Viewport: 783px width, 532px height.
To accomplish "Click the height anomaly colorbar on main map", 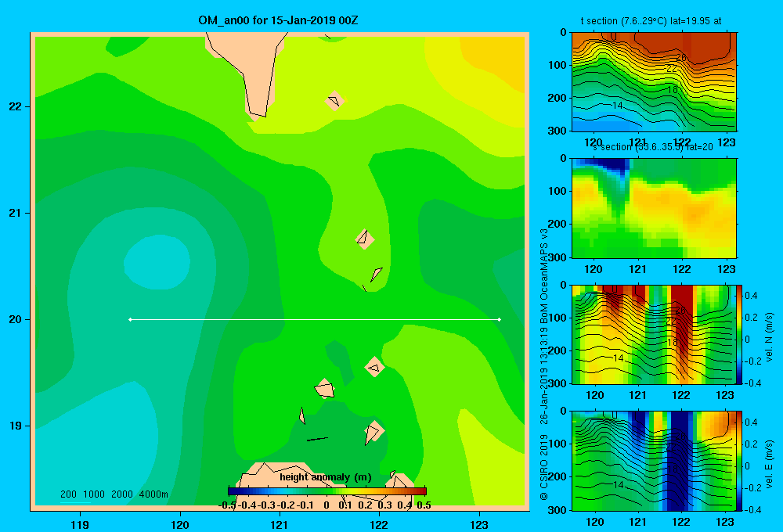I will click(x=327, y=491).
